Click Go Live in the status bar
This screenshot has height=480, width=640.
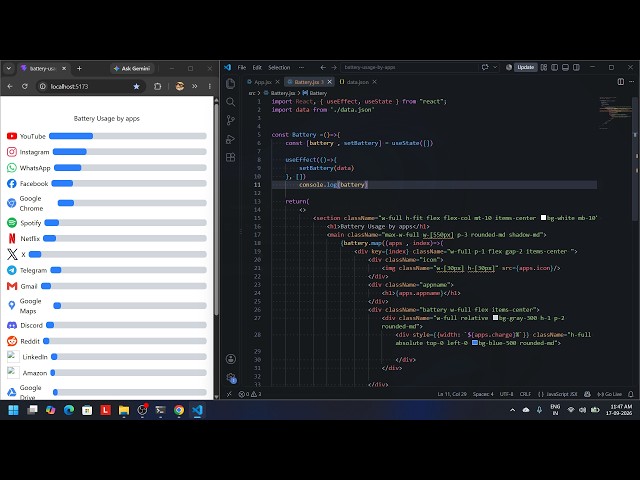click(x=610, y=394)
